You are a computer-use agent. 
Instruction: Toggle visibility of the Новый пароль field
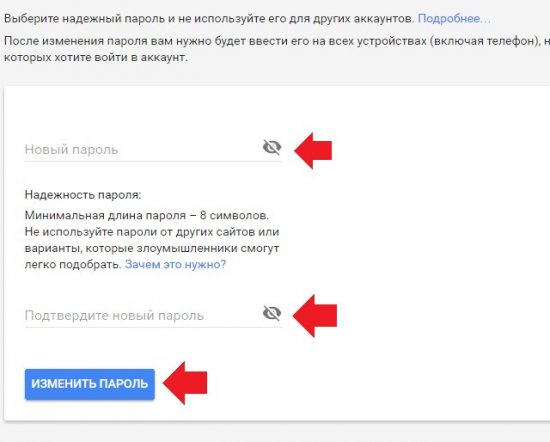coord(272,147)
